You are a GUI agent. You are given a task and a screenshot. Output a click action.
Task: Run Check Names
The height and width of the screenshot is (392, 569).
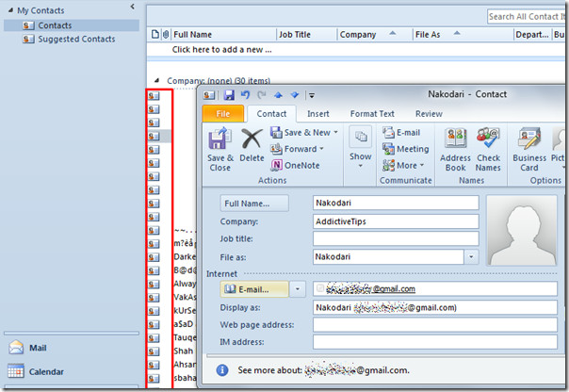point(488,150)
